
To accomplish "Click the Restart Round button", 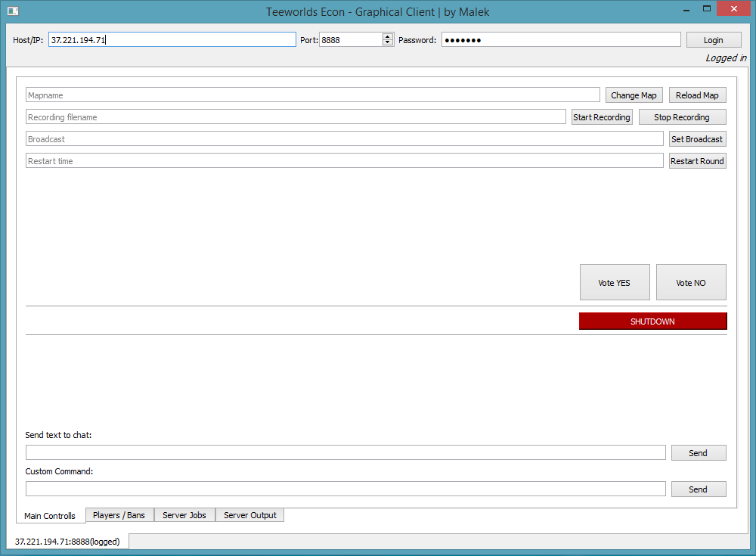I will (697, 160).
